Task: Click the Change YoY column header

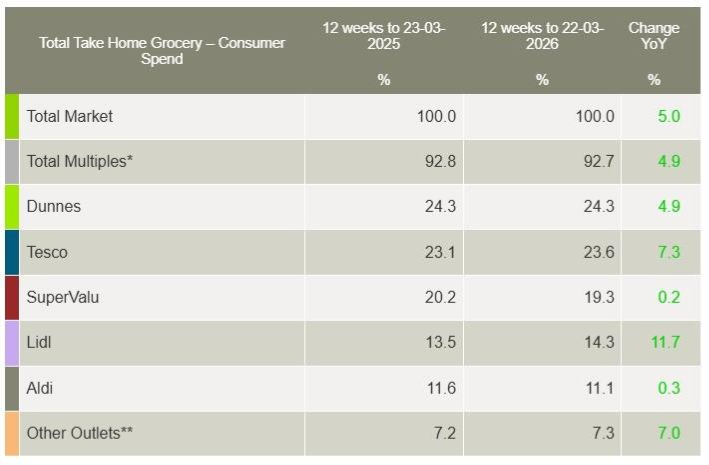Action: click(x=654, y=36)
